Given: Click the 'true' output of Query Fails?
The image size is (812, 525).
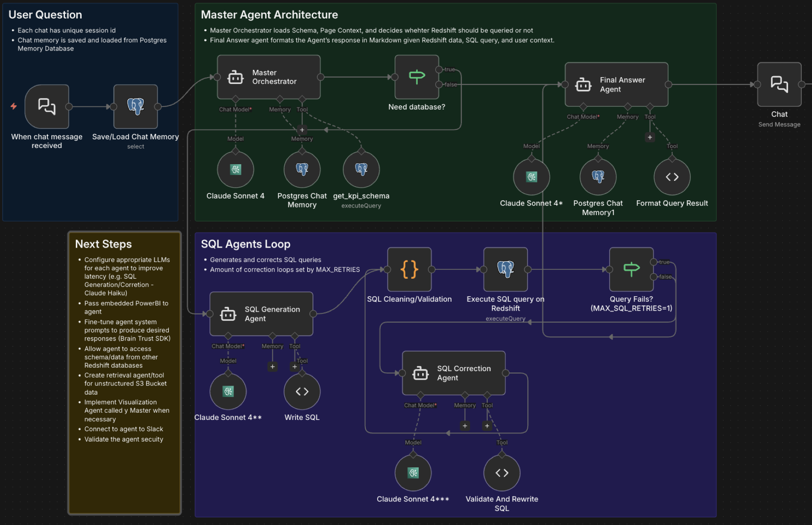Looking at the screenshot, I should click(654, 262).
